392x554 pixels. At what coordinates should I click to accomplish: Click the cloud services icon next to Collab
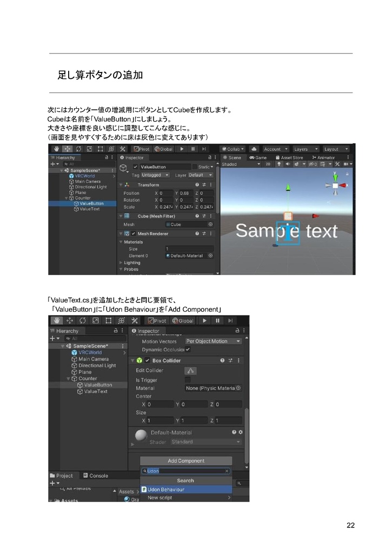tap(254, 149)
